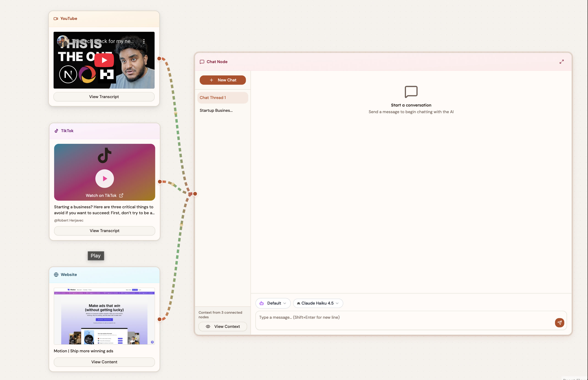Click the external link icon next to Watch on TikTok
This screenshot has width=588, height=380.
coord(121,195)
